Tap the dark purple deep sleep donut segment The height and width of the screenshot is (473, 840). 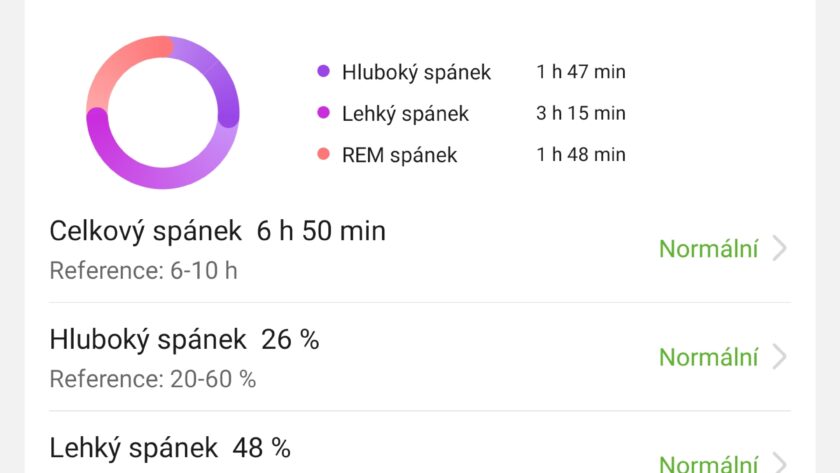coord(222,82)
